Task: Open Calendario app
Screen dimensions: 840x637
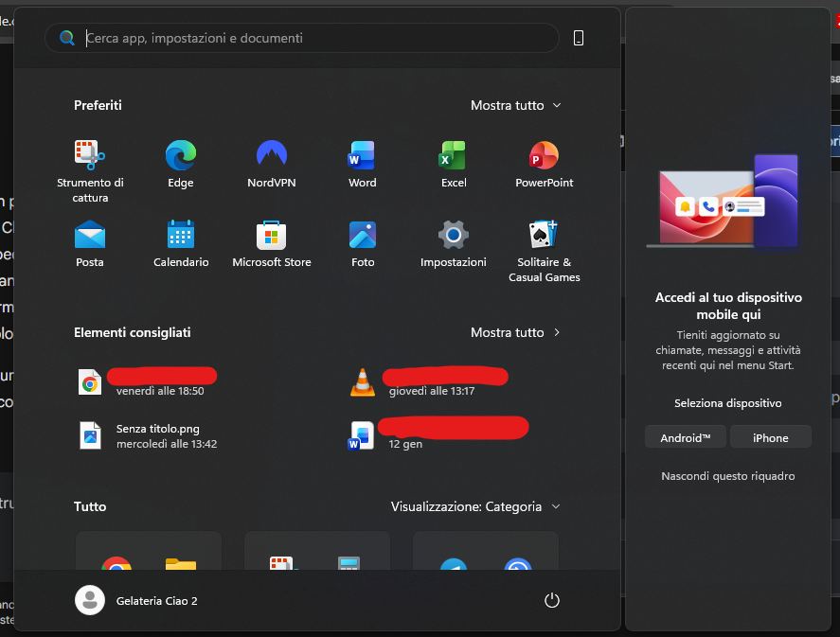Action: [x=181, y=243]
